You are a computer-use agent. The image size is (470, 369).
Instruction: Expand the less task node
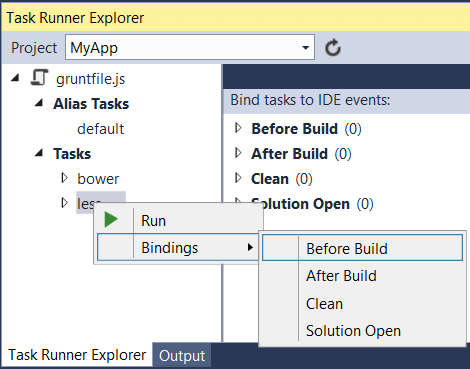pyautogui.click(x=64, y=203)
